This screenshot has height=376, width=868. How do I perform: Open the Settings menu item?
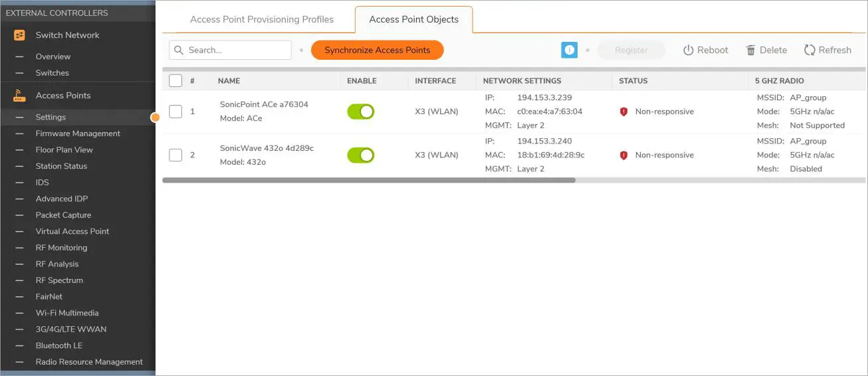(x=51, y=118)
